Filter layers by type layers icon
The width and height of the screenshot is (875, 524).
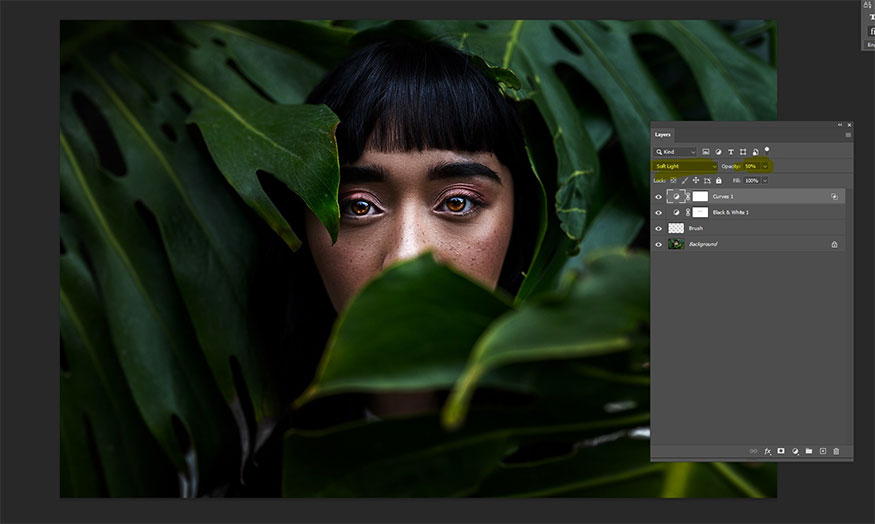click(730, 152)
